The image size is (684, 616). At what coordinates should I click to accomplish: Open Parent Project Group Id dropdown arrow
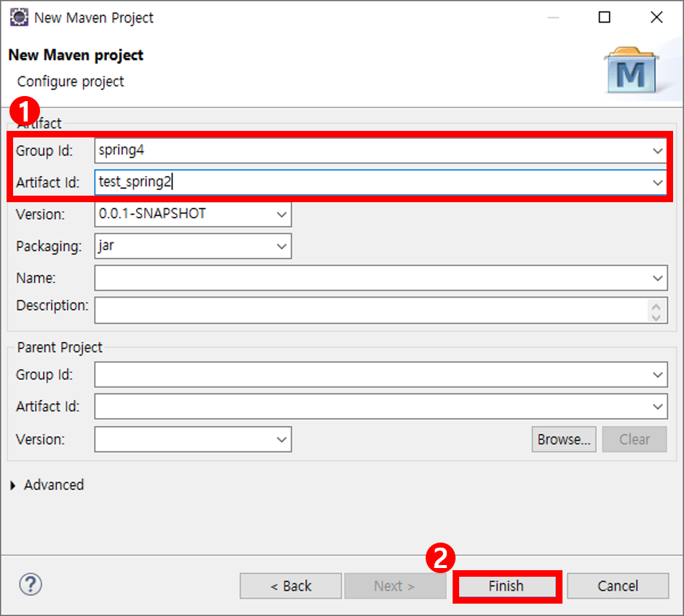pyautogui.click(x=657, y=375)
